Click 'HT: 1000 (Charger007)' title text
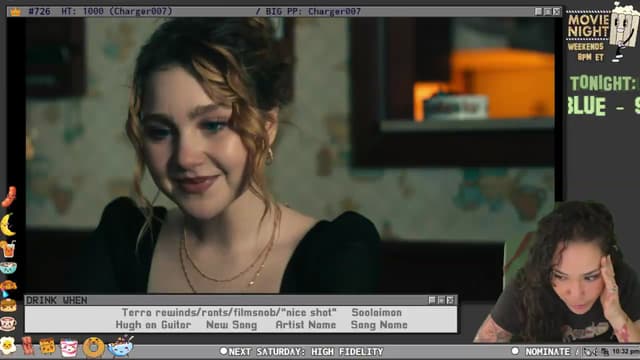Screen dimensions: 640x360 pos(117,11)
